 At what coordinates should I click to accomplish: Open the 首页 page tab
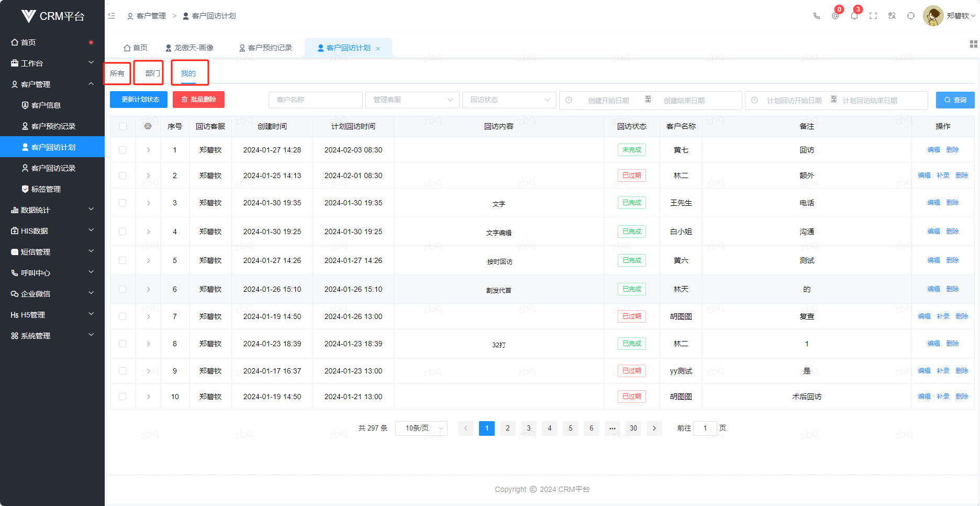click(x=136, y=48)
